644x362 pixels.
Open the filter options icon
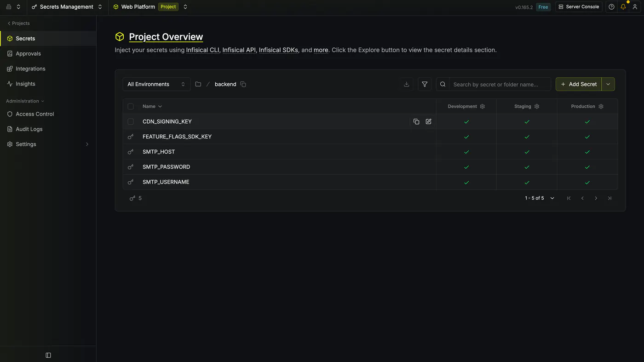pos(425,84)
